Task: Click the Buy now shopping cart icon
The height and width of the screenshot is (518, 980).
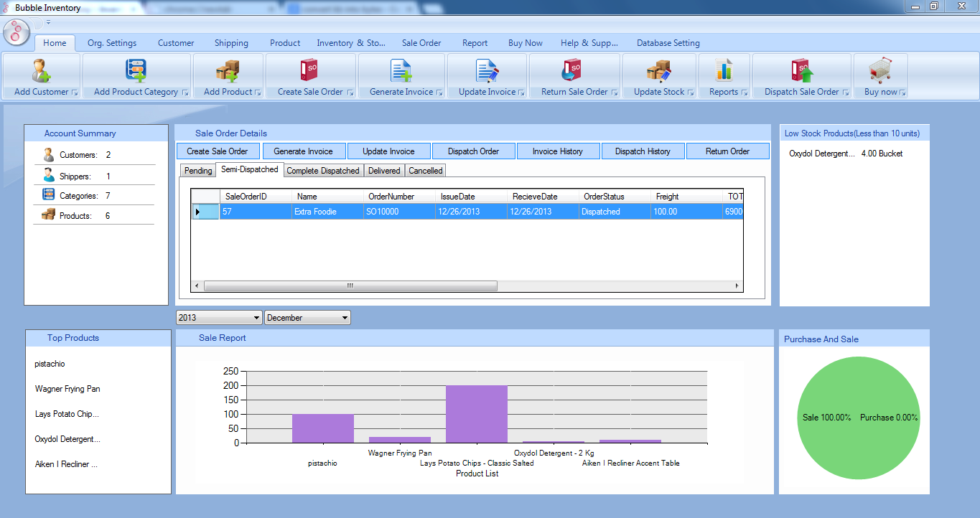Action: click(880, 71)
